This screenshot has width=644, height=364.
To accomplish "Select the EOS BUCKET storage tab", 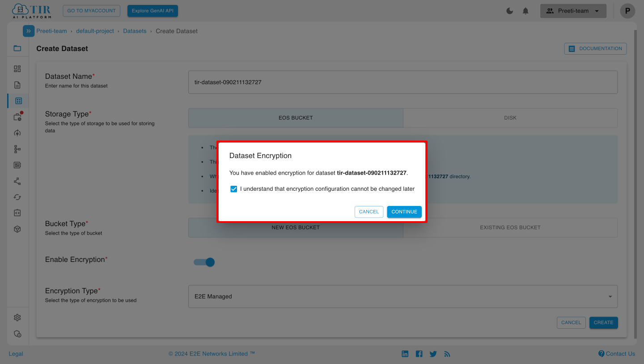I will tap(296, 118).
